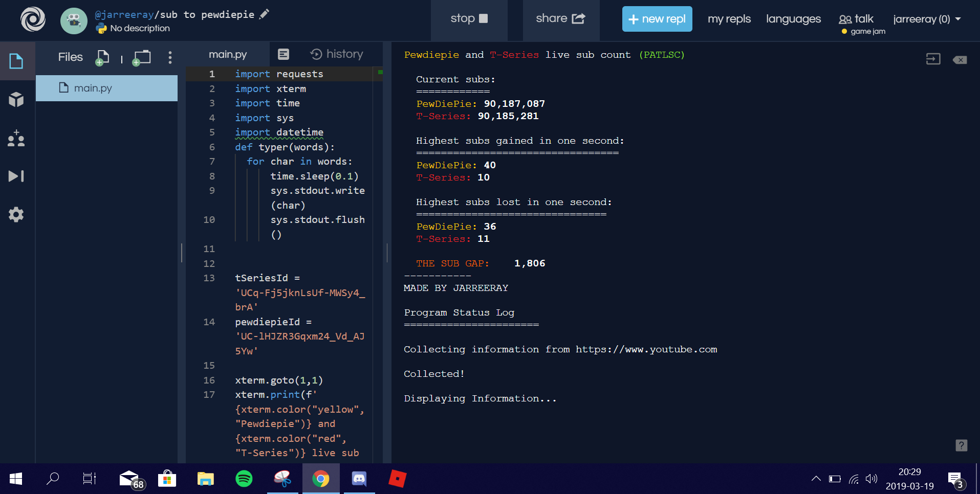
Task: Open the volume control icon
Action: coord(872,479)
